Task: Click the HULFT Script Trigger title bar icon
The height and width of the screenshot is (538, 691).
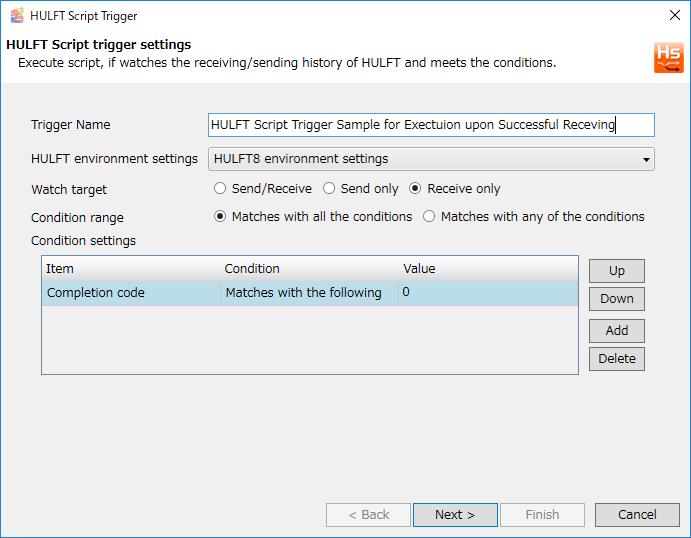Action: 17,15
